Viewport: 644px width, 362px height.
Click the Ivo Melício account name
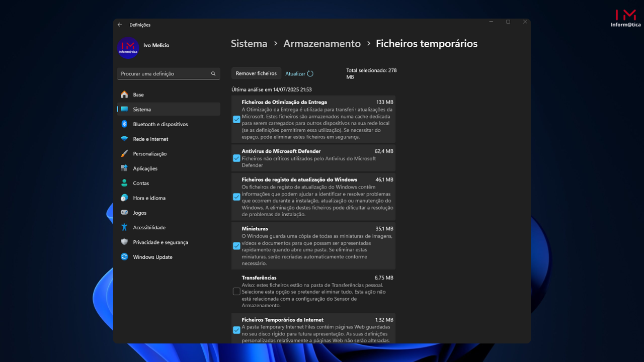tap(156, 45)
